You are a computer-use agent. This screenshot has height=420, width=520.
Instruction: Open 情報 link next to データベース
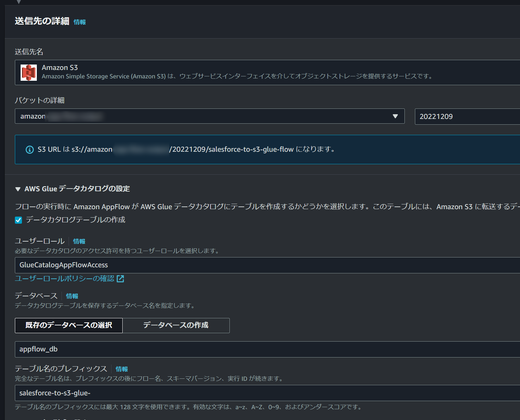pos(72,296)
